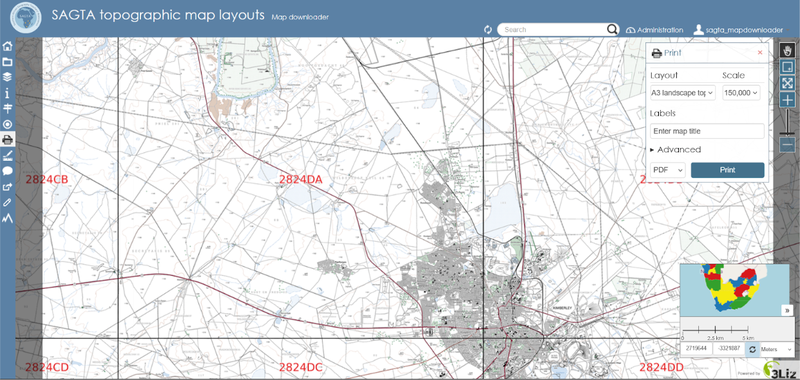Click map sheet label 2824CB
This screenshot has width=800, height=380.
tap(46, 179)
